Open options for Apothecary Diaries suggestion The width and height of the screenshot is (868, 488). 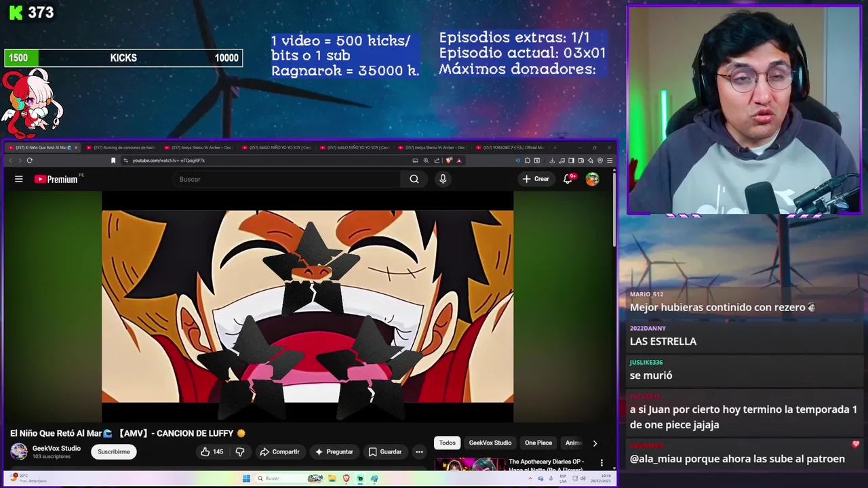point(601,462)
